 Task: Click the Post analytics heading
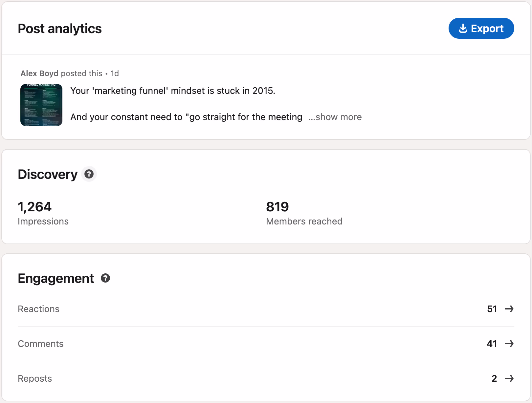click(x=59, y=29)
